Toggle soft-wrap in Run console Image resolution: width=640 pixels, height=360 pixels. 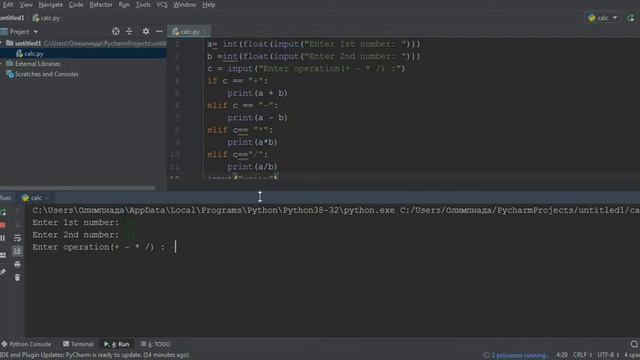tap(17, 238)
